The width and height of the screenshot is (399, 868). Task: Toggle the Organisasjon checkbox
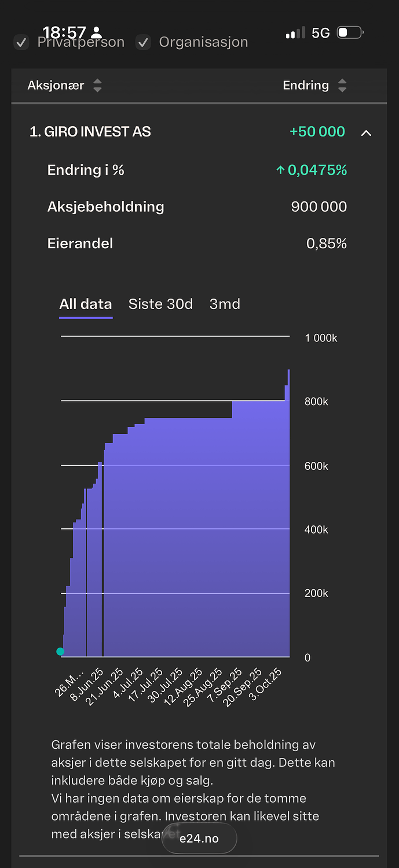point(143,42)
